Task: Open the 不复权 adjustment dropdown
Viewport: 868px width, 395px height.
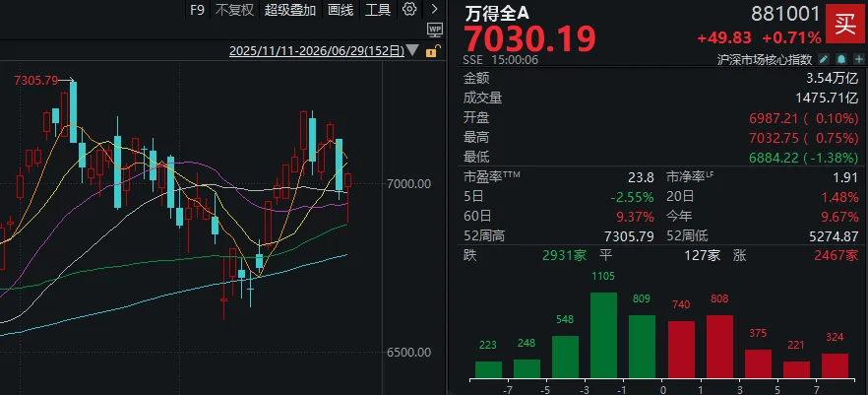Action: click(x=234, y=10)
